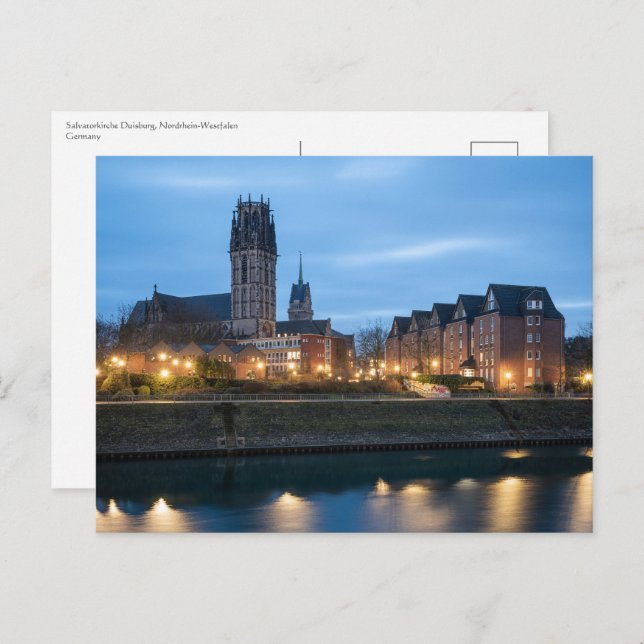Click the postcard front photo
This screenshot has height=644, width=644.
[344, 343]
